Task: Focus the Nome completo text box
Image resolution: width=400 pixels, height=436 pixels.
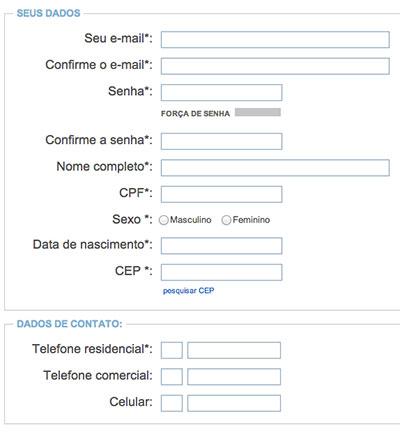Action: 275,168
